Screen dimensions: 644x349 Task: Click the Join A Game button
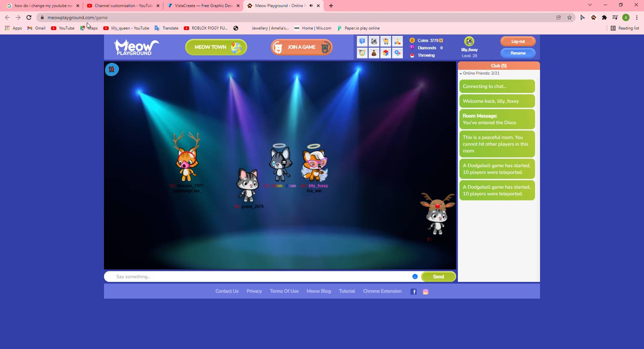click(x=301, y=47)
